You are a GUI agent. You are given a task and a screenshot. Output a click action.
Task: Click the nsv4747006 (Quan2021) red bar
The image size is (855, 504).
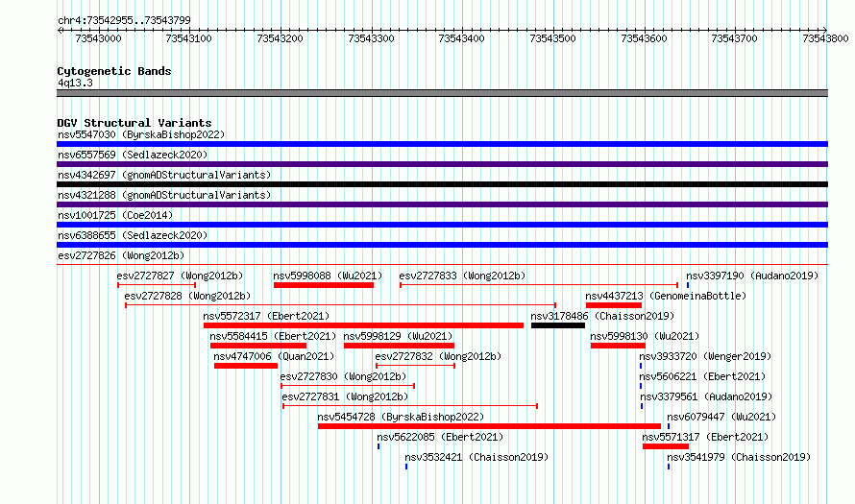pyautogui.click(x=245, y=366)
